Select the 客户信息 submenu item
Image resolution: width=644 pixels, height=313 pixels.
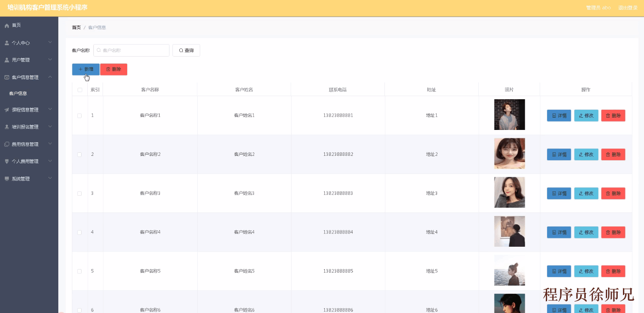pyautogui.click(x=29, y=94)
